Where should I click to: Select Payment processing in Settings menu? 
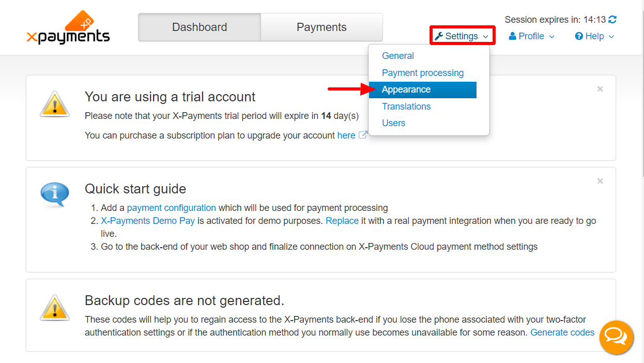pos(423,73)
